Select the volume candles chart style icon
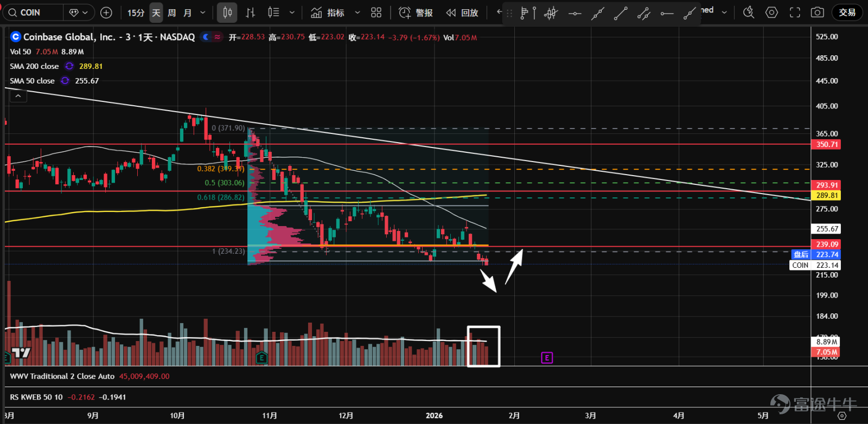This screenshot has width=868, height=424. click(x=274, y=12)
